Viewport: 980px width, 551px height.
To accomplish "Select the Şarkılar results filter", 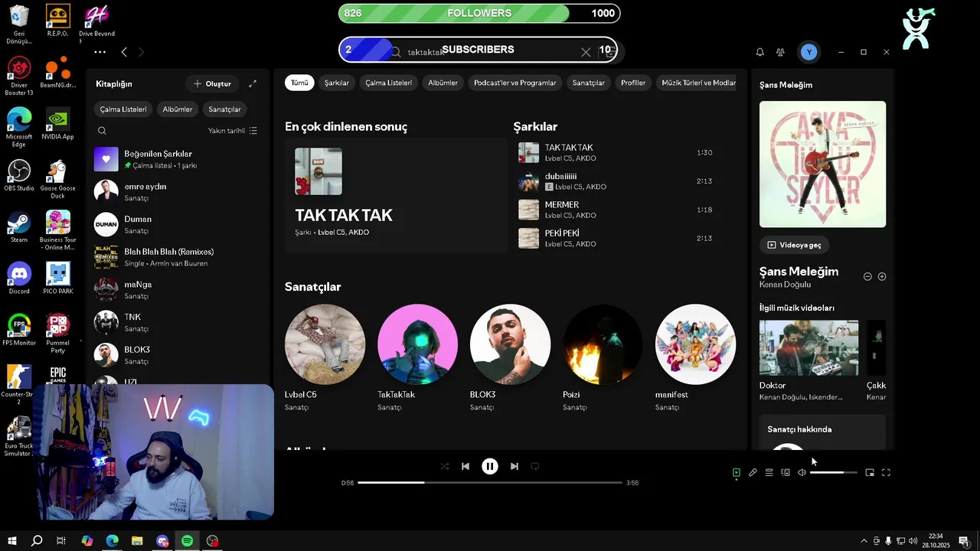I will [337, 83].
